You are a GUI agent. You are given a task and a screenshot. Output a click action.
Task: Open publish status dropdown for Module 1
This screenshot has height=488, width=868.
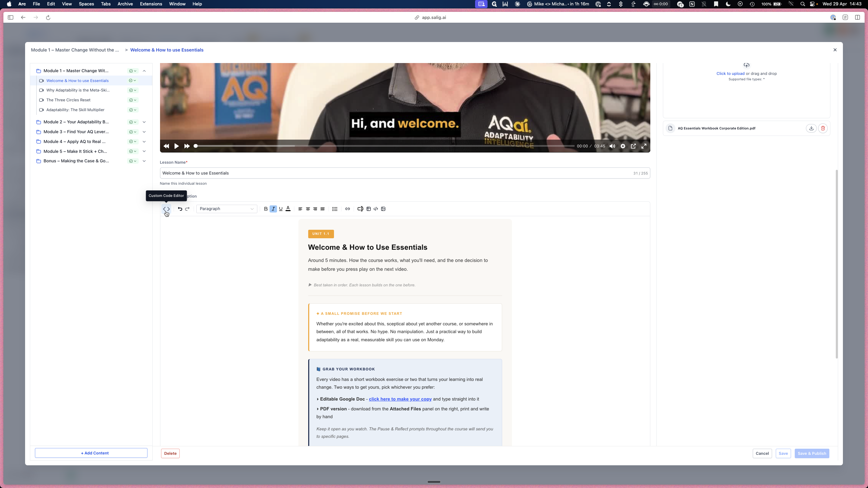coord(133,71)
